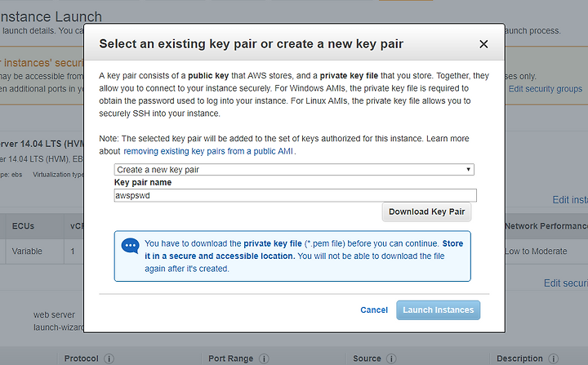Click the Protocol column header
Viewport: 588px width, 365px height.
coord(81,358)
